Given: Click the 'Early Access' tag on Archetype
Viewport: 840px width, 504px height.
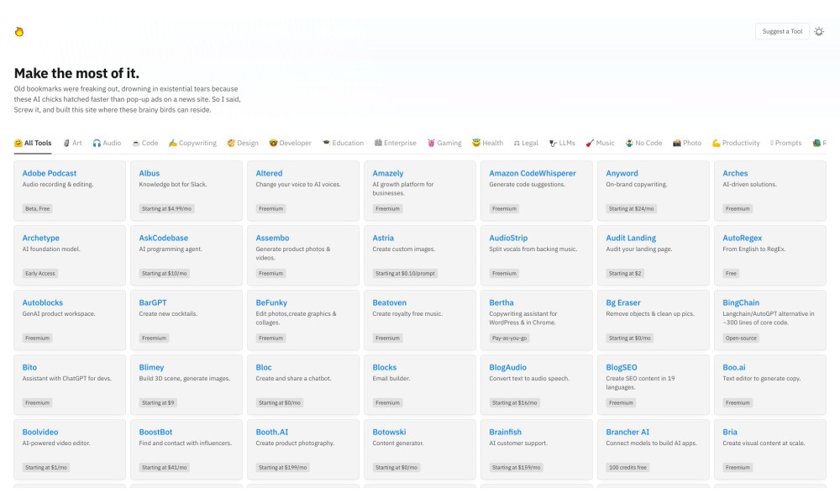Looking at the screenshot, I should tap(40, 274).
